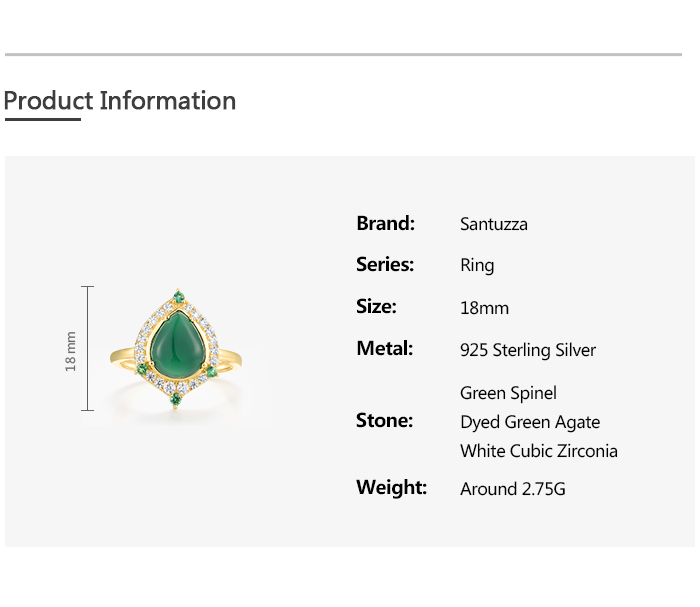Click the Santuzza brand name
700x607 pixels.
click(x=493, y=224)
